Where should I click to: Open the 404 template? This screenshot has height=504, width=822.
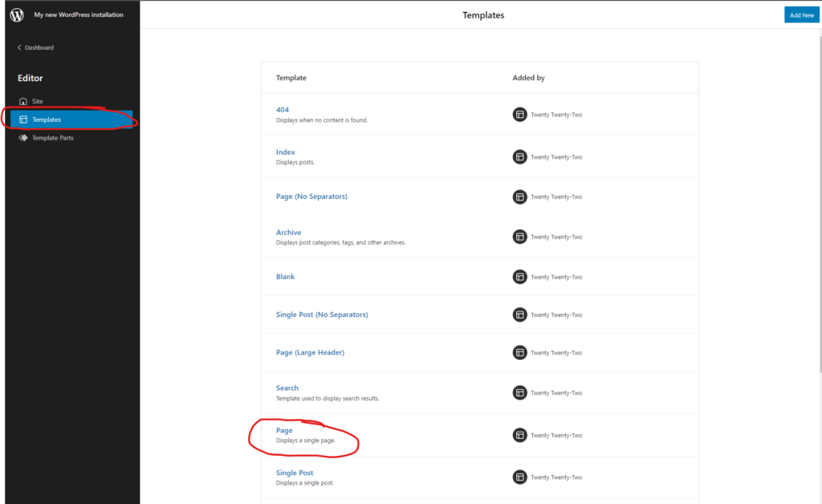click(282, 109)
